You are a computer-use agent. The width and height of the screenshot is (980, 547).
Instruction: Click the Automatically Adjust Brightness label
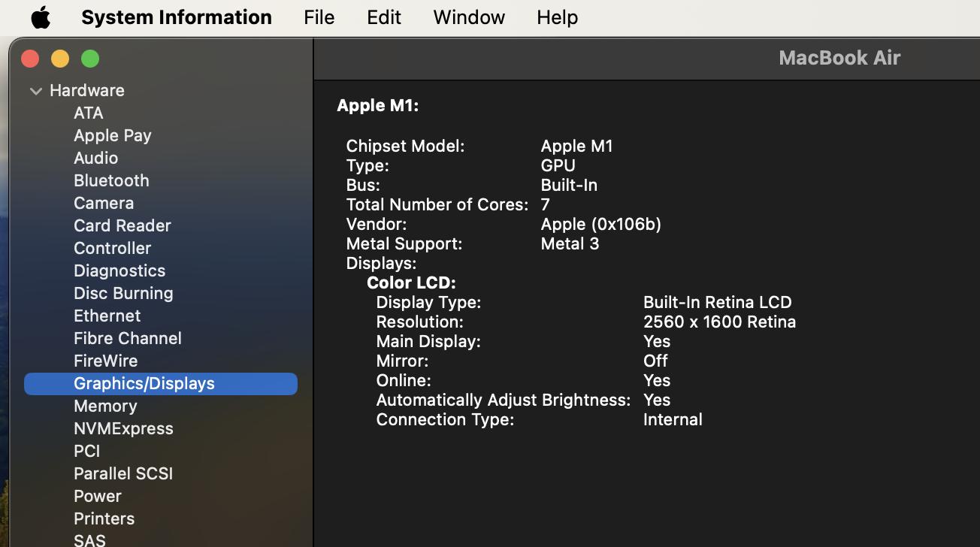(x=503, y=400)
